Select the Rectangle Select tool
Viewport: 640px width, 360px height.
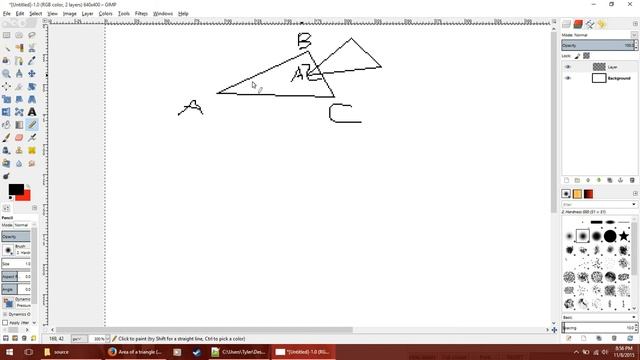coord(7,36)
